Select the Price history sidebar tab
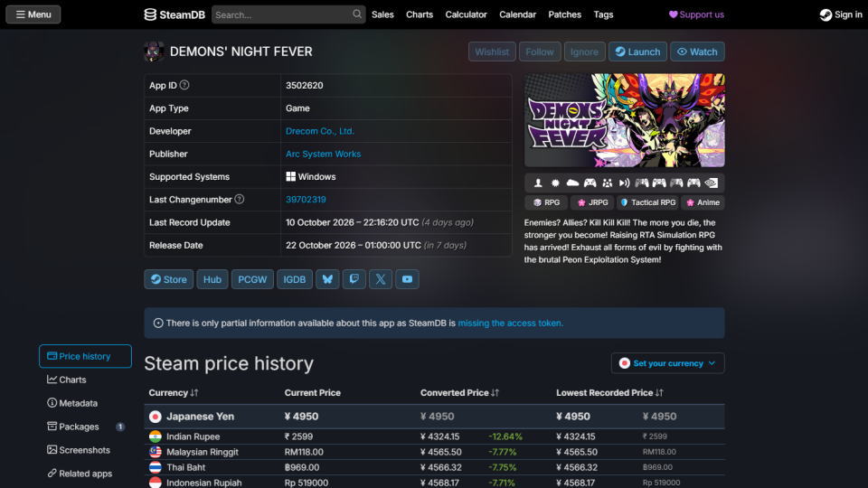868x488 pixels. (x=85, y=356)
